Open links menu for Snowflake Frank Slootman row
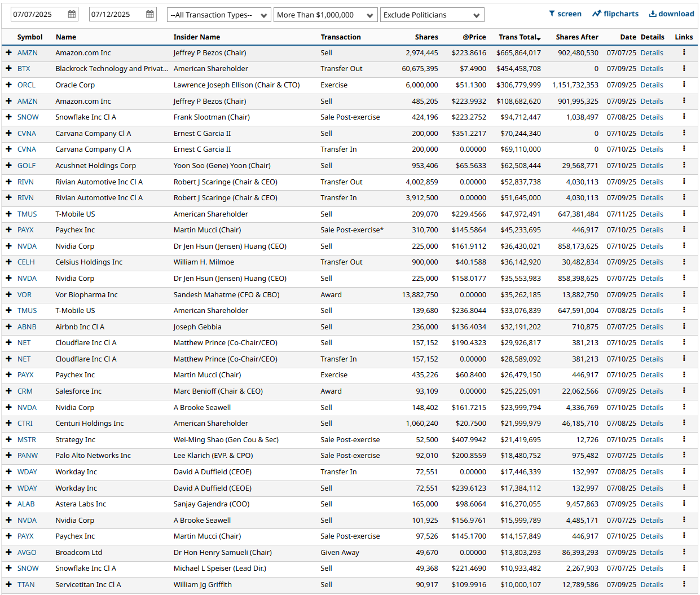The image size is (700, 595). point(684,117)
